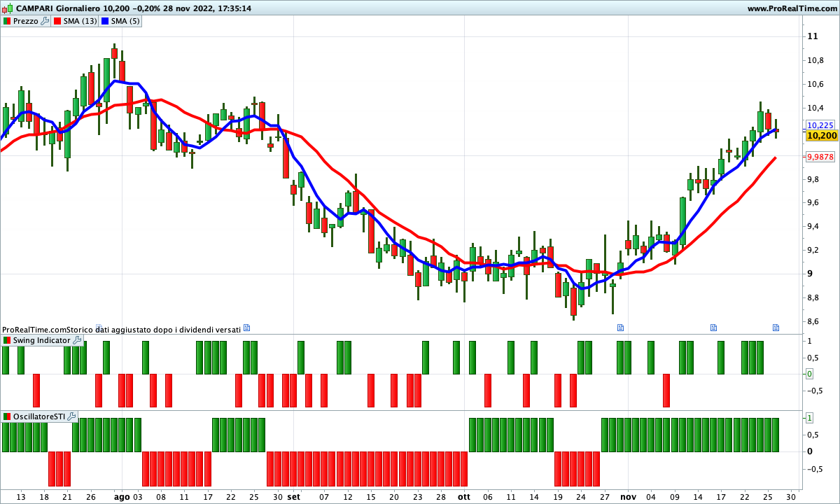Image resolution: width=840 pixels, height=504 pixels.
Task: Open the document marker above mid-November dates
Action: pyautogui.click(x=714, y=328)
